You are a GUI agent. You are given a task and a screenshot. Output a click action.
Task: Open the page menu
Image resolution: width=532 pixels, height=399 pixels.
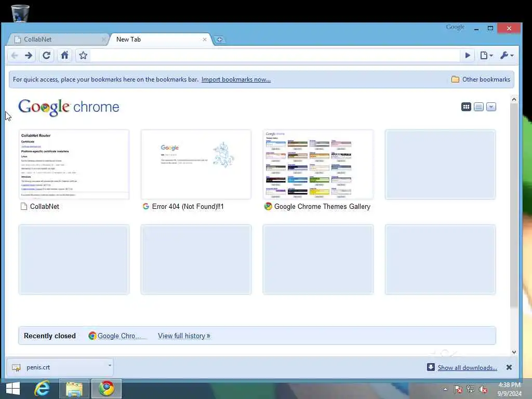click(x=486, y=55)
